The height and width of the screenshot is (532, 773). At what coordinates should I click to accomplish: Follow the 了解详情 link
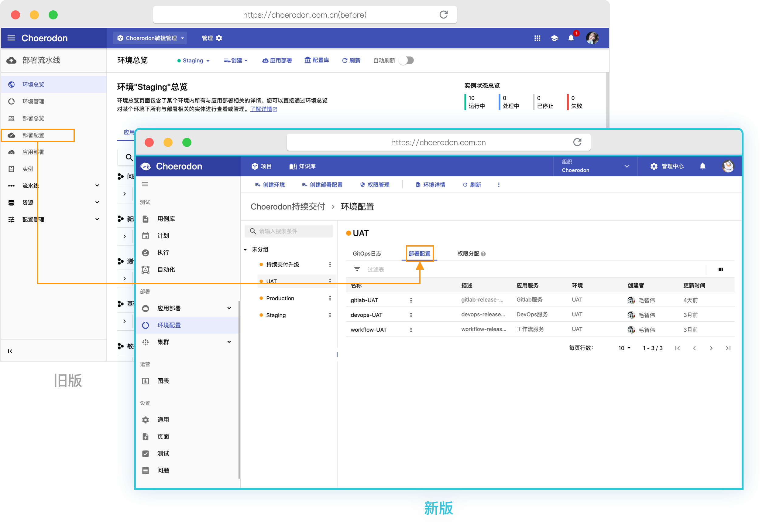click(263, 109)
